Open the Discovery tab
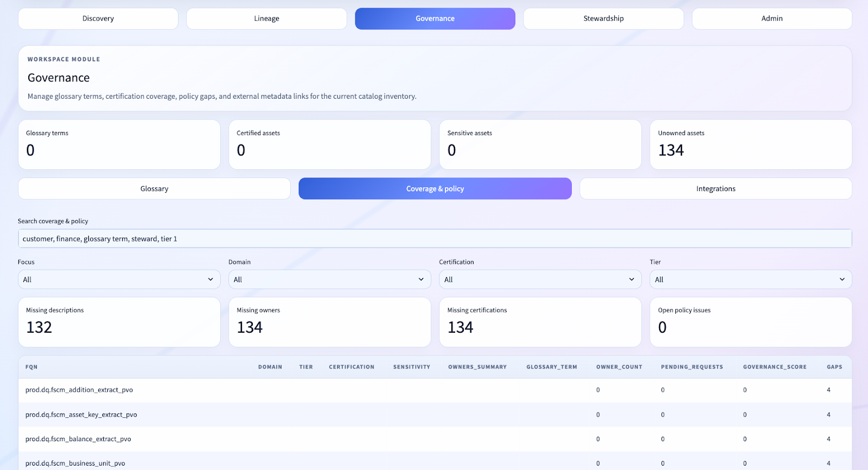 pos(98,18)
